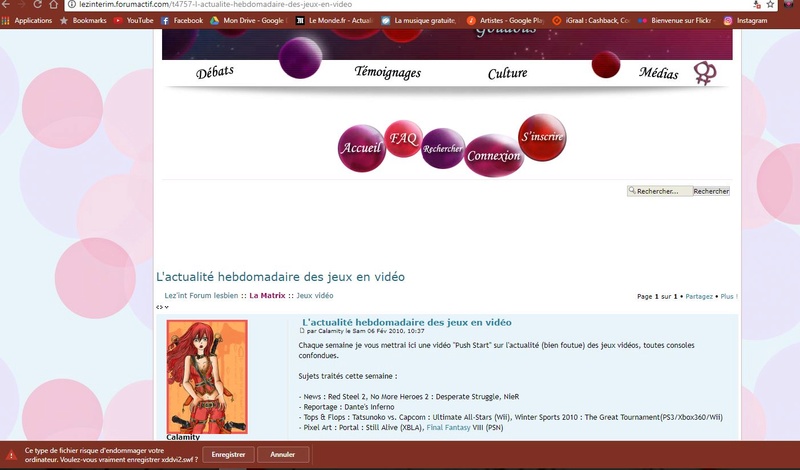The width and height of the screenshot is (800, 470).
Task: Open the FAQ bubble
Action: pyautogui.click(x=404, y=138)
